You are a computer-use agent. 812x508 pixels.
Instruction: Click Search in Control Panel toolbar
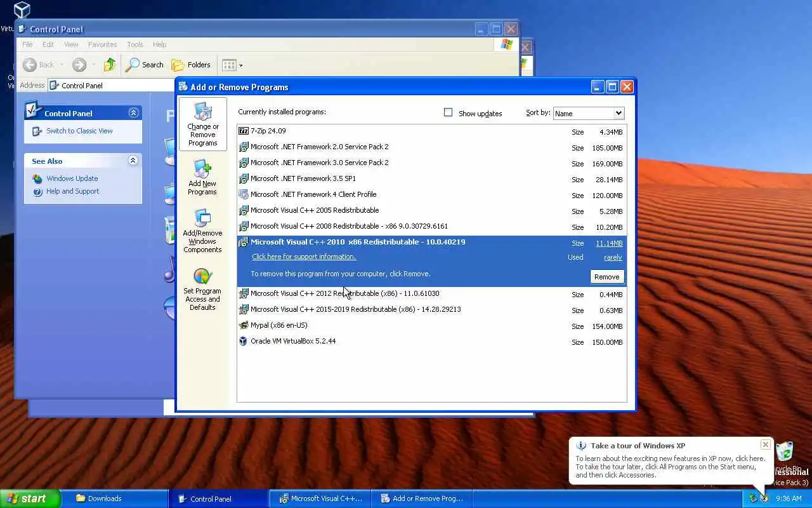pyautogui.click(x=145, y=64)
